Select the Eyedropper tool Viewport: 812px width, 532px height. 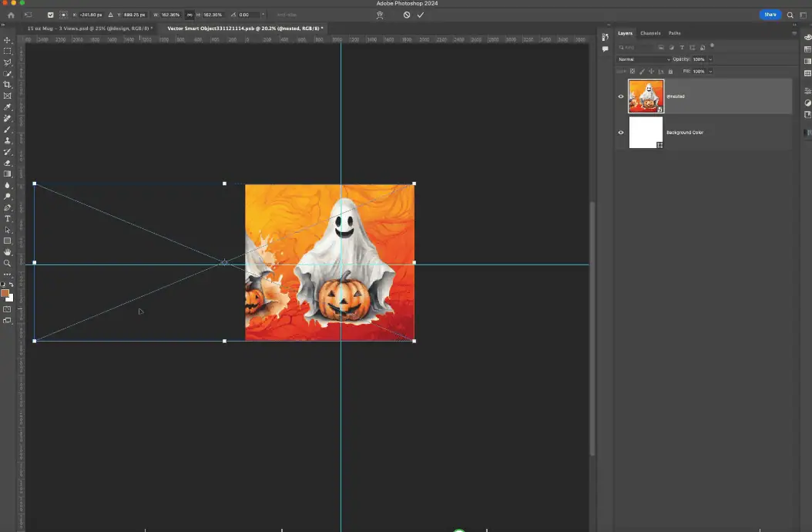pyautogui.click(x=8, y=107)
